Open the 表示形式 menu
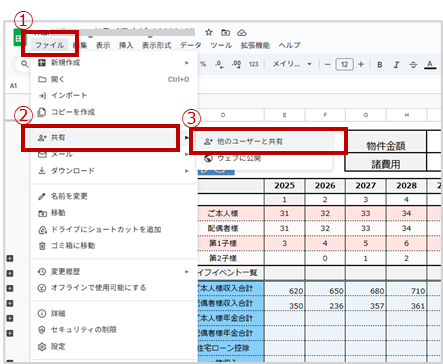The image size is (443, 364). pos(156,45)
